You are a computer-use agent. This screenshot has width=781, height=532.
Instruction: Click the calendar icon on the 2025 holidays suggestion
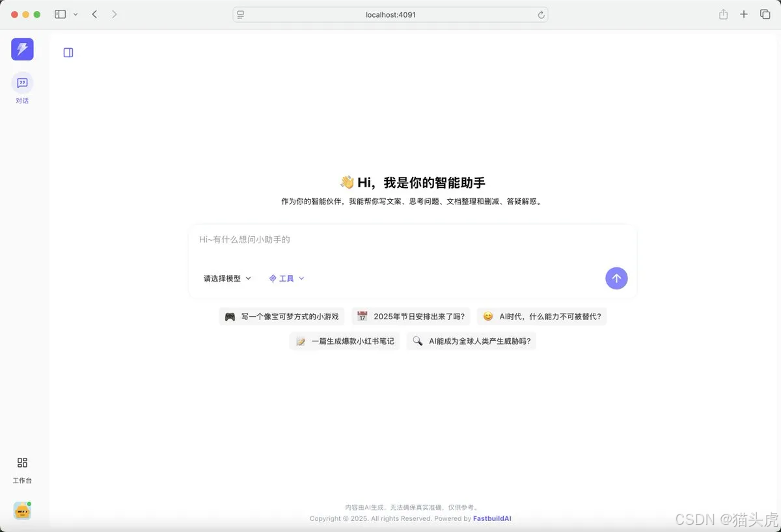[x=363, y=317]
